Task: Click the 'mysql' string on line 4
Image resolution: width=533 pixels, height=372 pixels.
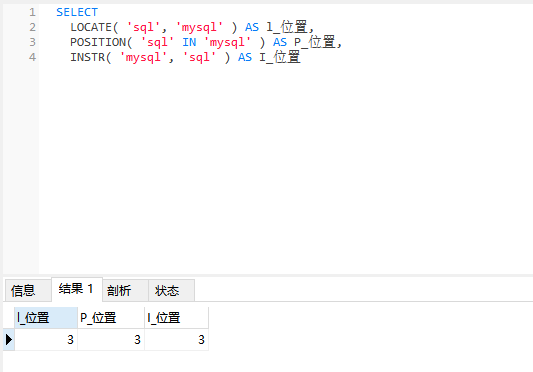Action: pos(143,57)
